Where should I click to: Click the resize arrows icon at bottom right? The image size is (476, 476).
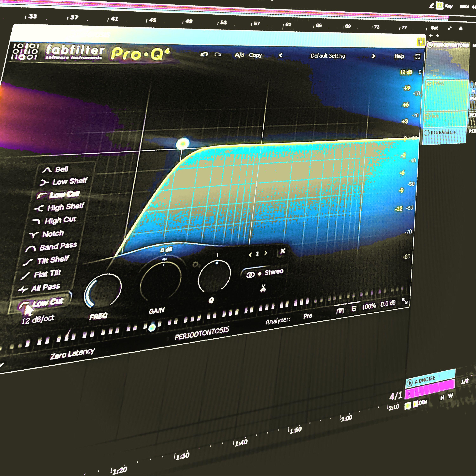click(405, 301)
